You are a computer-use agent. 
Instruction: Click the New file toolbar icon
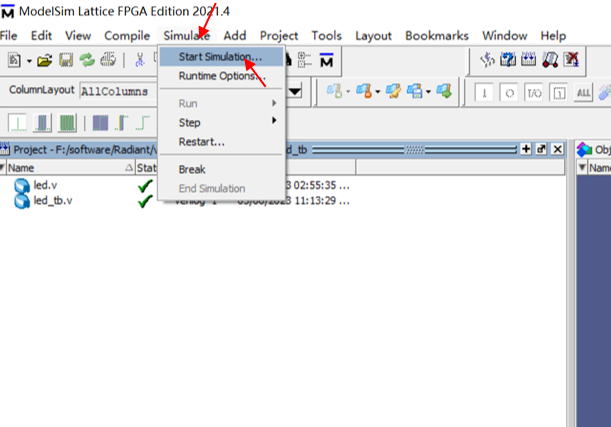point(14,60)
